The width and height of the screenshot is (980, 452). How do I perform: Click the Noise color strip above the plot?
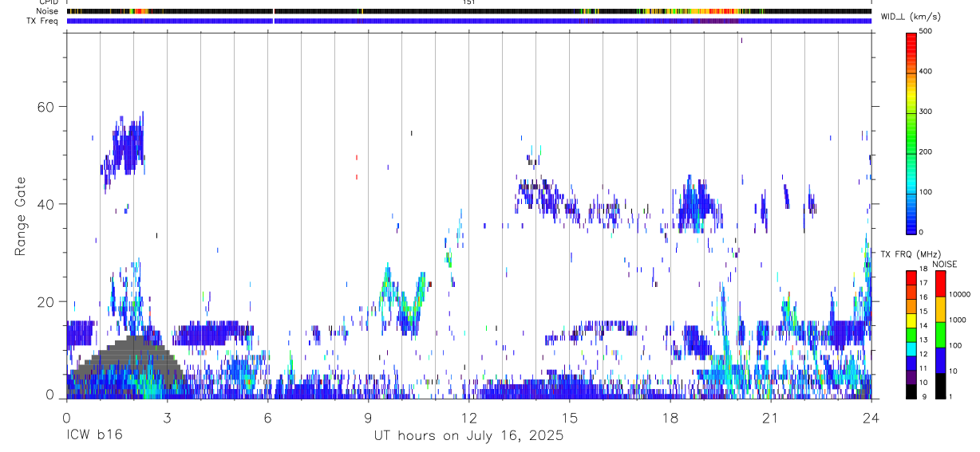468,11
